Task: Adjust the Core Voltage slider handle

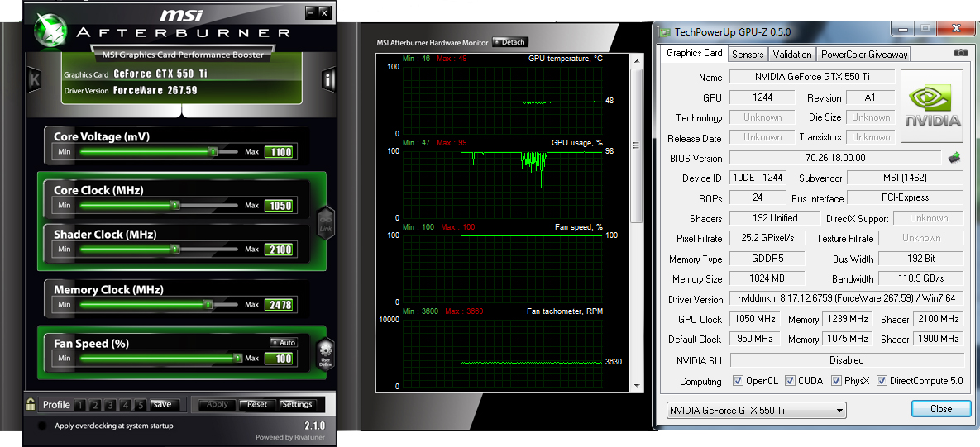Action: (213, 151)
